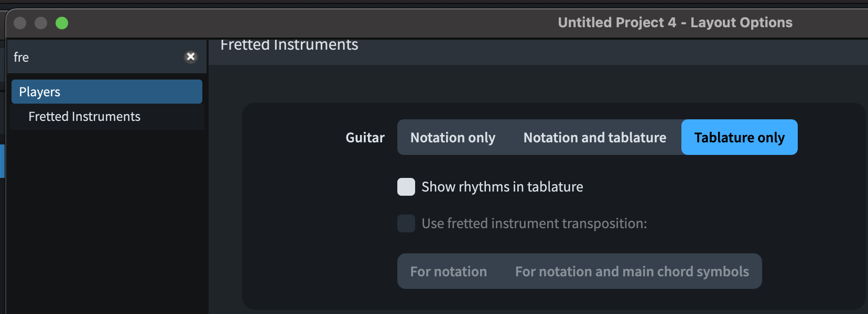
Task: Click the Guitar label
Action: 365,138
